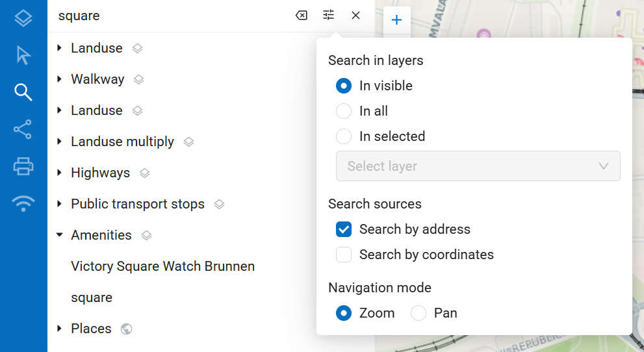Clear the search text with backspace icon
The width and height of the screenshot is (644, 352).
(x=301, y=16)
